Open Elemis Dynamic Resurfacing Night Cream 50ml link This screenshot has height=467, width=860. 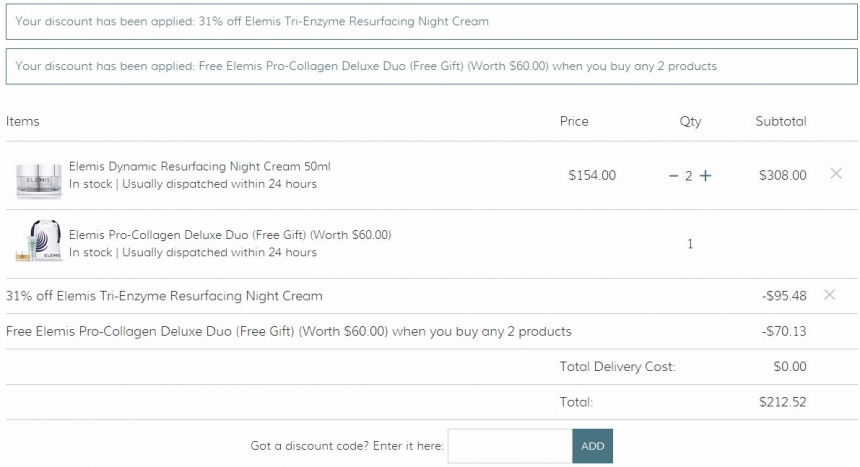[x=200, y=166]
